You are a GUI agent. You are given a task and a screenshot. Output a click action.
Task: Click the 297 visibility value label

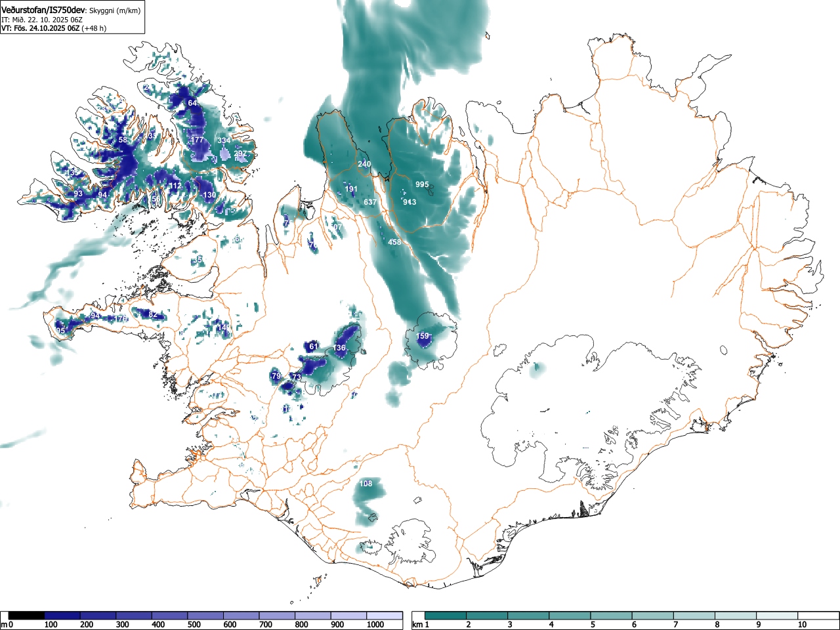coord(240,154)
